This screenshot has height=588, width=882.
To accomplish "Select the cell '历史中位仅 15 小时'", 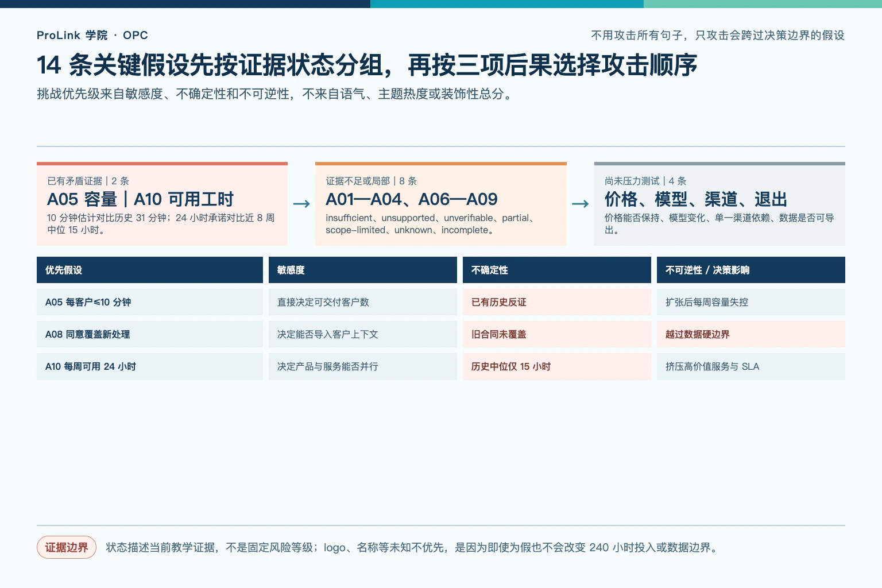I will (557, 366).
